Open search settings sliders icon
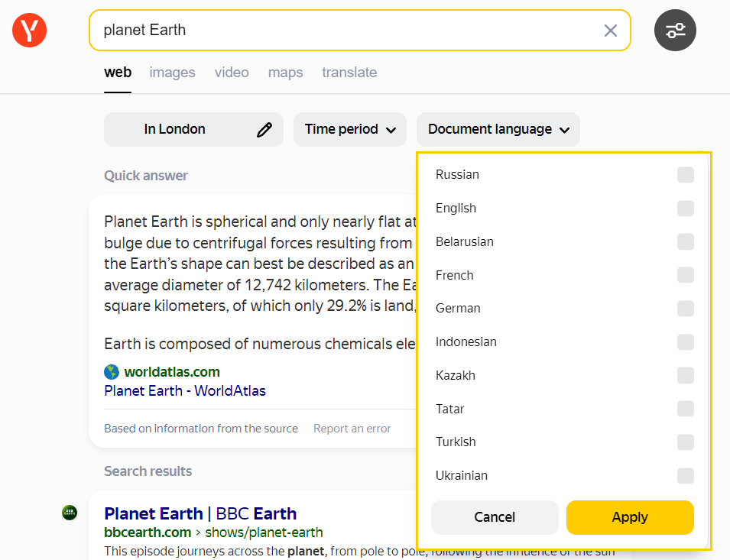The image size is (730, 560). [x=675, y=31]
